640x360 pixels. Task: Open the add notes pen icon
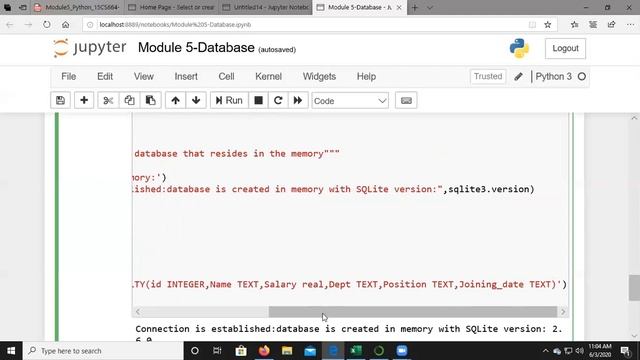(x=593, y=24)
